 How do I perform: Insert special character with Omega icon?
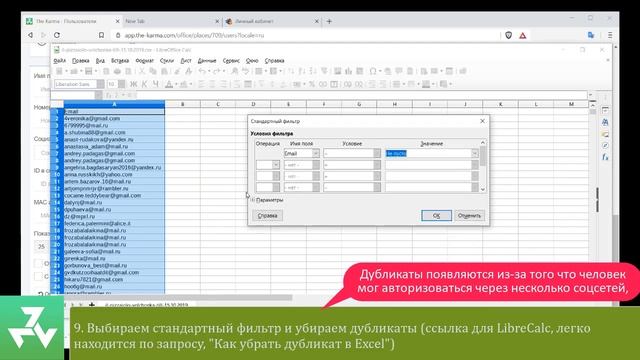point(373,71)
